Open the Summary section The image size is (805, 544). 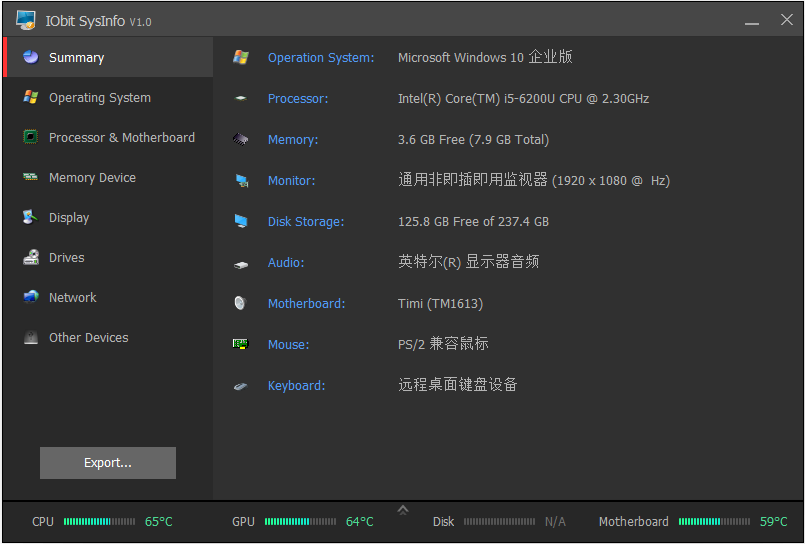(x=108, y=57)
